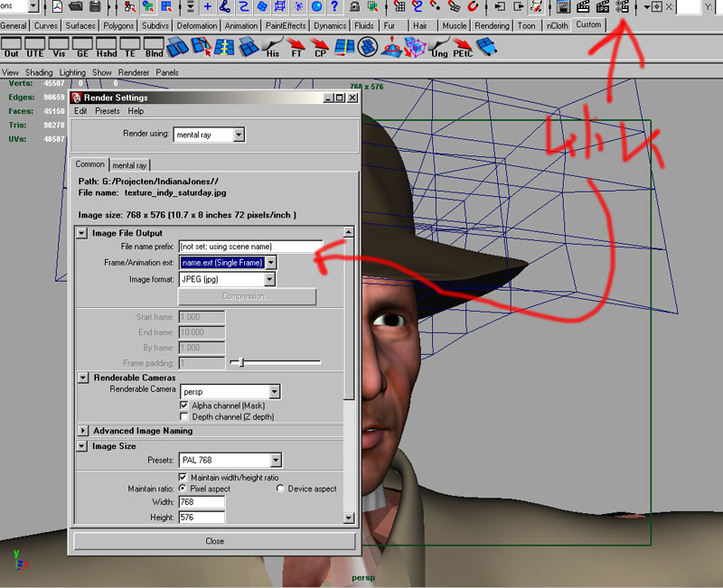Viewport: 723px width, 588px height.
Task: Select by component type mode icon
Action: [x=166, y=6]
